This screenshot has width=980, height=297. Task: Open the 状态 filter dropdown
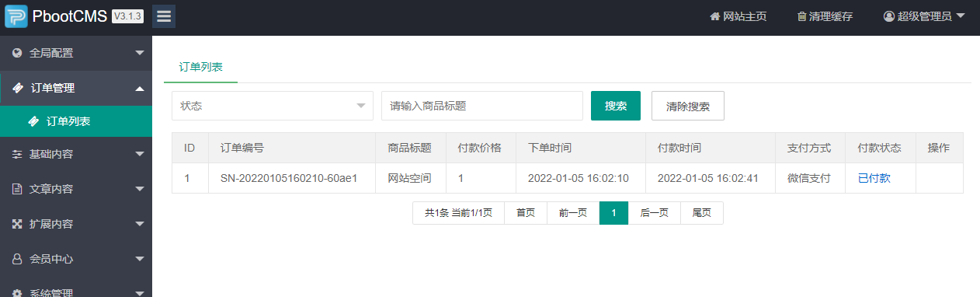273,106
